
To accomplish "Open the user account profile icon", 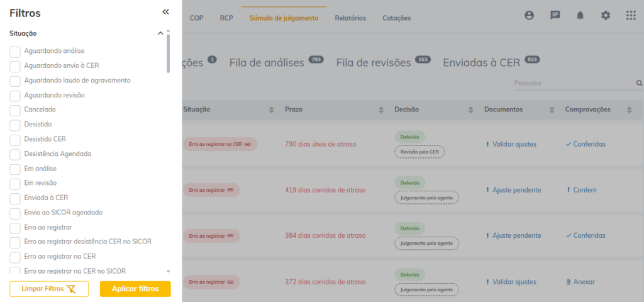I will coord(529,16).
